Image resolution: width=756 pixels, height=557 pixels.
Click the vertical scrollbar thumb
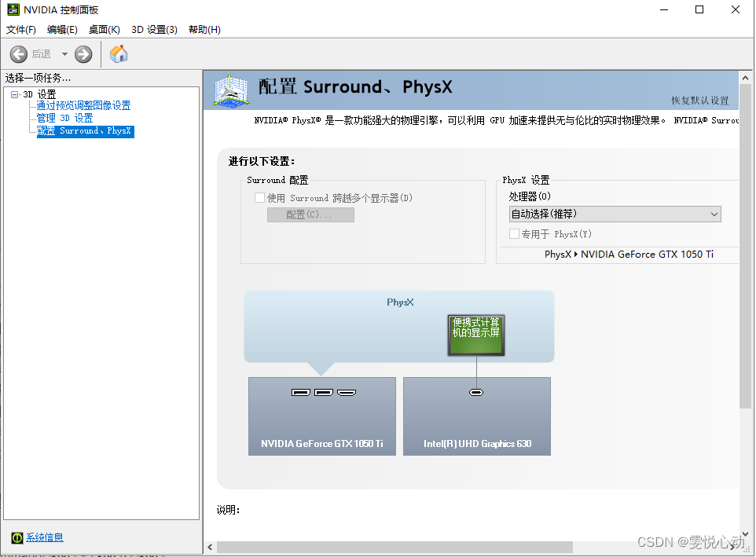746,247
